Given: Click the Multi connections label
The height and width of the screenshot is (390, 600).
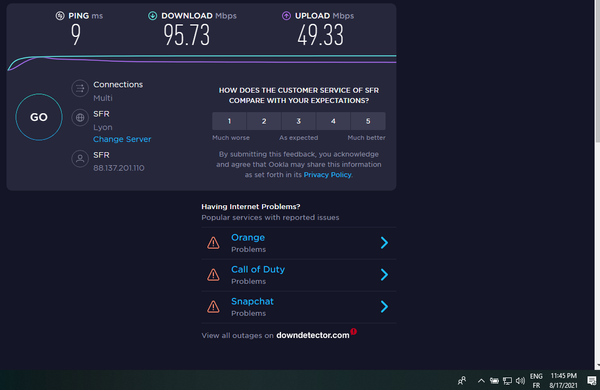Looking at the screenshot, I should tap(103, 98).
